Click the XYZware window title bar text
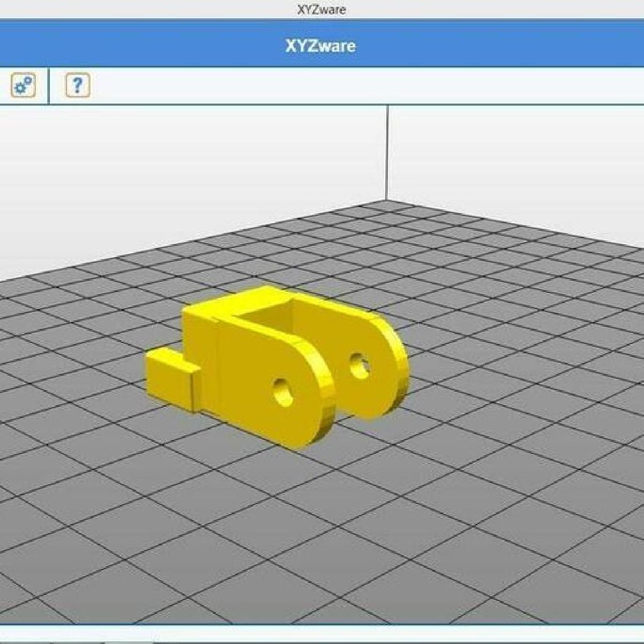644x644 pixels. point(321,9)
